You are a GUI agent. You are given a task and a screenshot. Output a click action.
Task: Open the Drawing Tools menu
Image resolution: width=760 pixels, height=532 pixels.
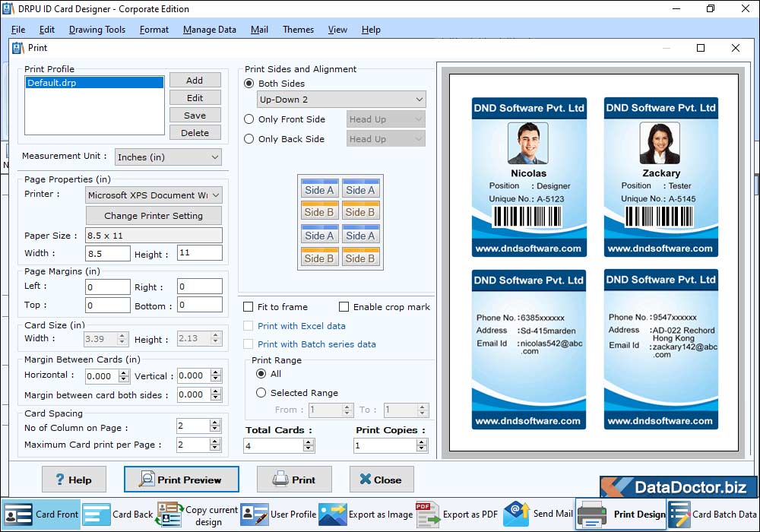(x=97, y=30)
